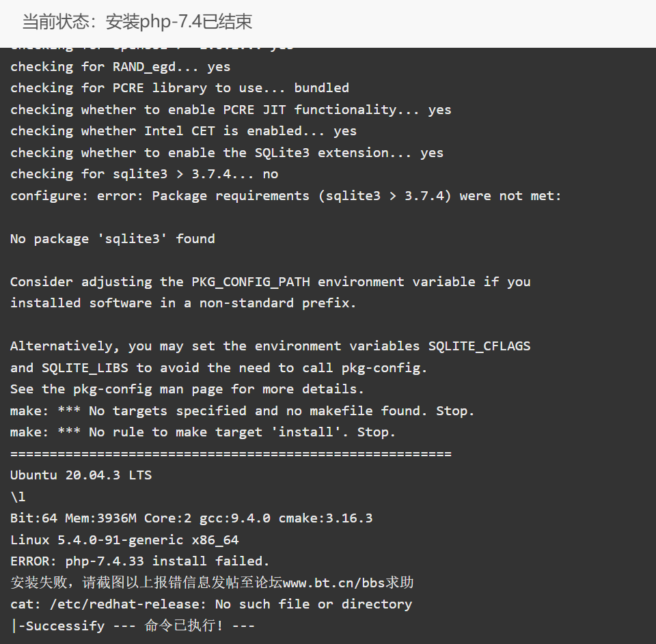This screenshot has width=656, height=644.
Task: Click the equals-sign separator line in the log
Action: (231, 453)
